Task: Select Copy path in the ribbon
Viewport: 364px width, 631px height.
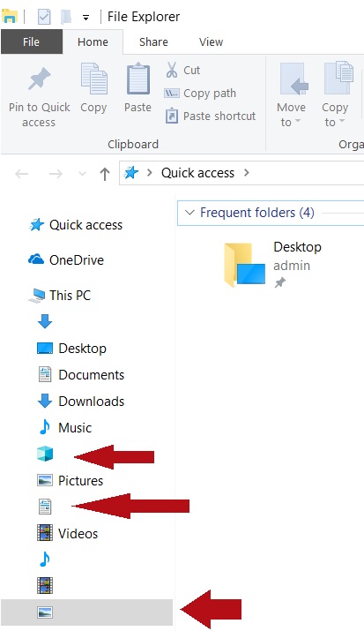Action: click(200, 94)
